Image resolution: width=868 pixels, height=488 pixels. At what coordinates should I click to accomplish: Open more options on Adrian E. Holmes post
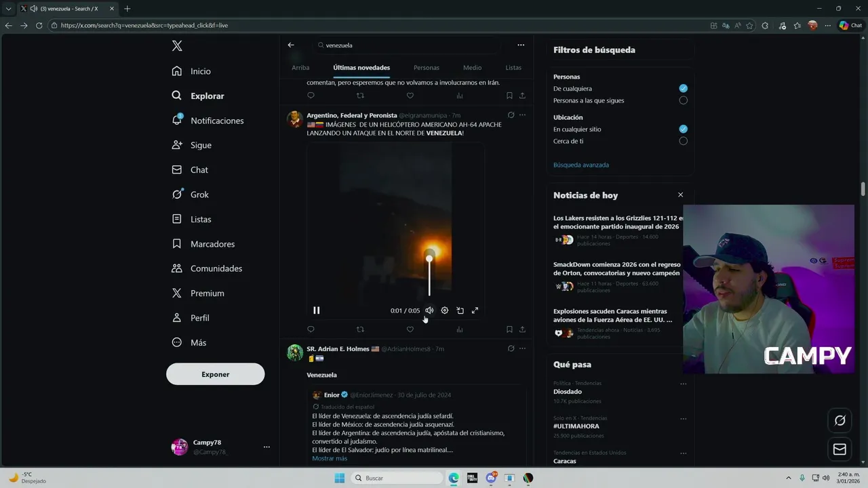tap(522, 348)
